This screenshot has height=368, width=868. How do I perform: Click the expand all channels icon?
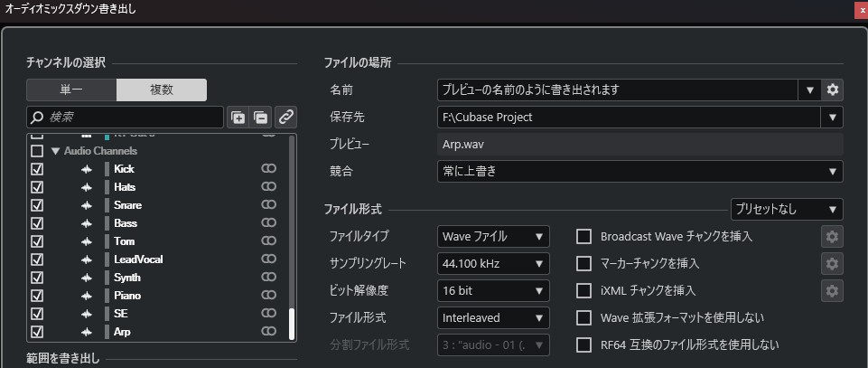(x=238, y=117)
